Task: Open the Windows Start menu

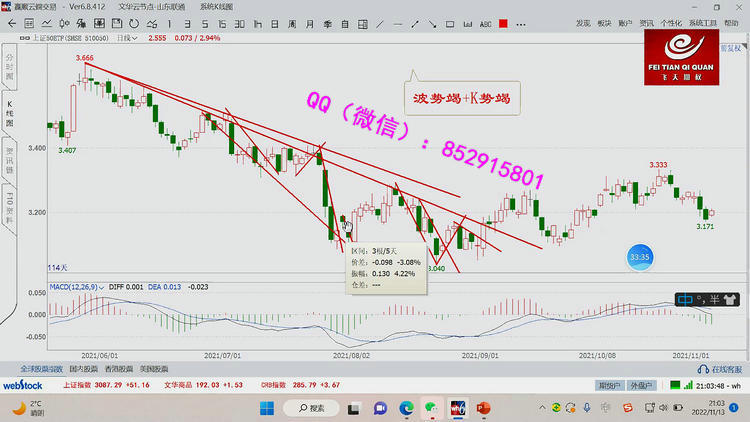Action: click(267, 408)
